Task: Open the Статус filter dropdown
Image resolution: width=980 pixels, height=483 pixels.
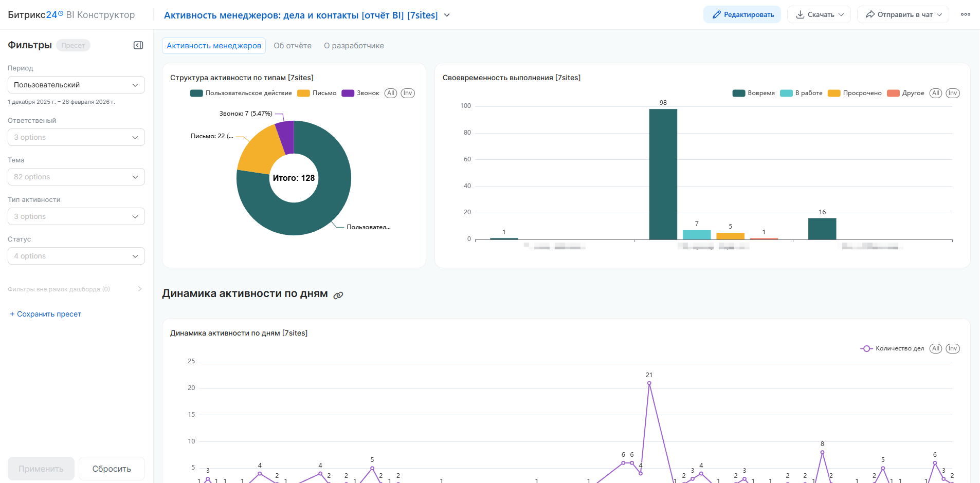Action: coord(76,256)
